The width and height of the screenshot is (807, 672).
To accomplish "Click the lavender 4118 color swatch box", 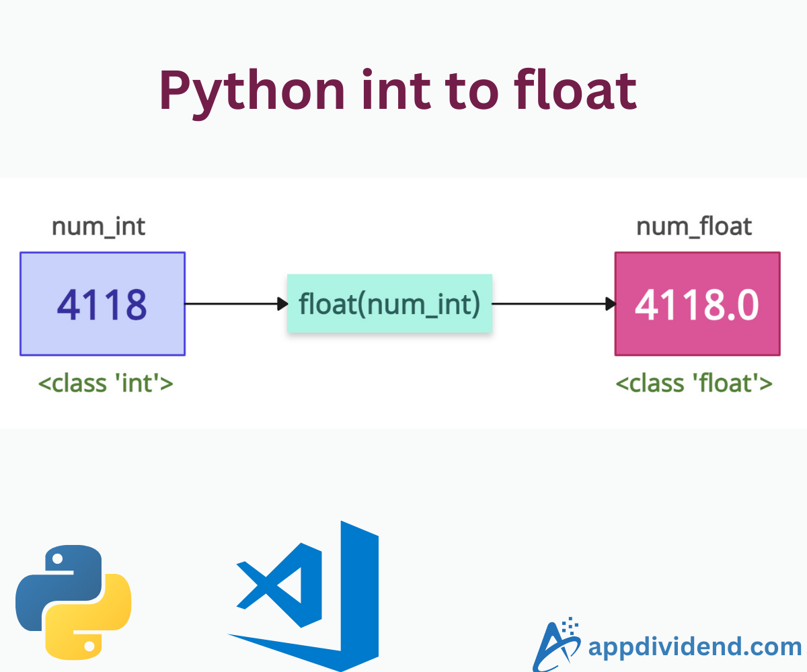I will pos(102,304).
